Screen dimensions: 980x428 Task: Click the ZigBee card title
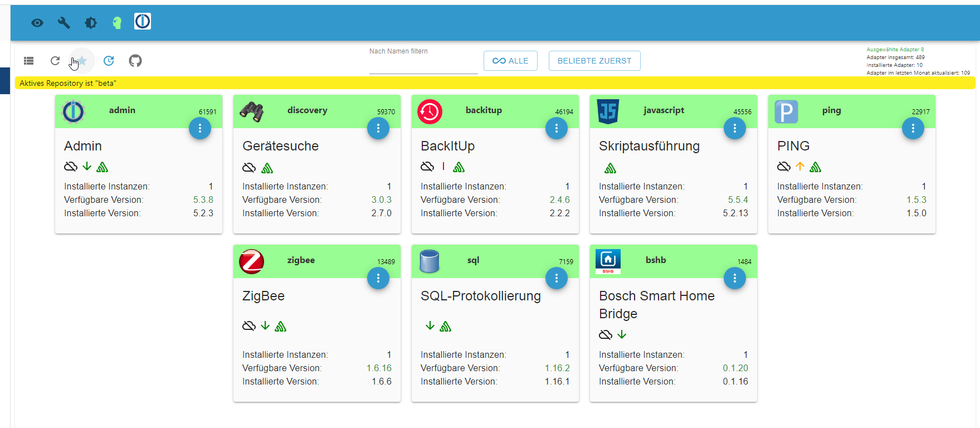tap(264, 296)
